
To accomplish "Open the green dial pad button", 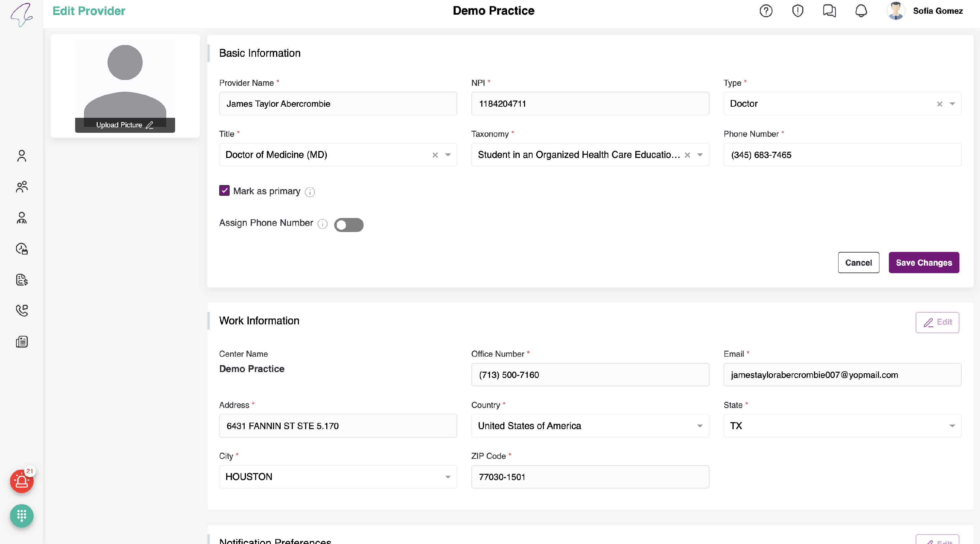I will [x=22, y=516].
